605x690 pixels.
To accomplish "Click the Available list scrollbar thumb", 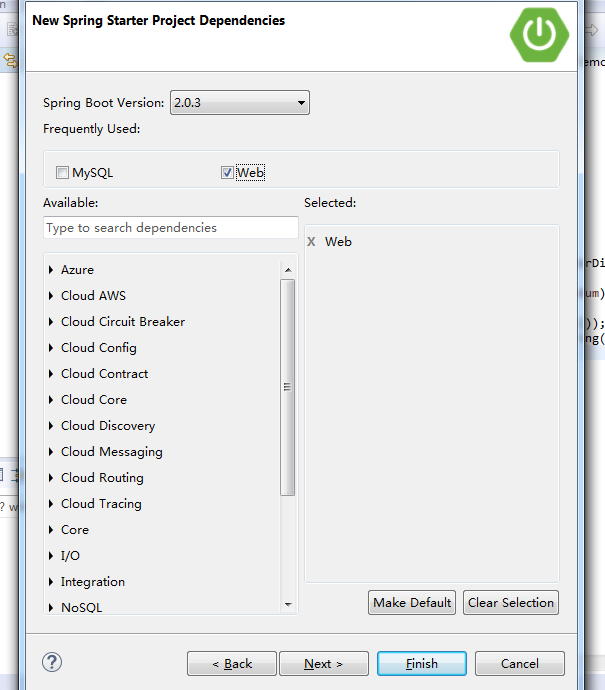I will (287, 387).
